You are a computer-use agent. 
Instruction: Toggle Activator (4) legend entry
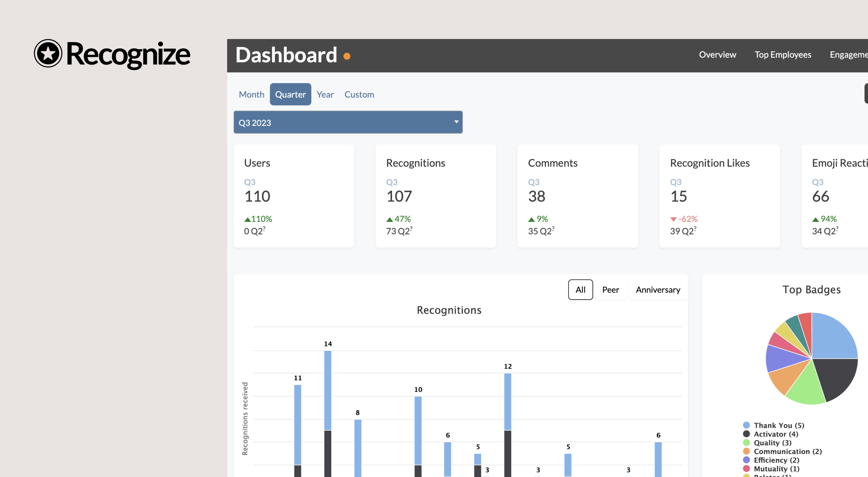[x=771, y=434]
